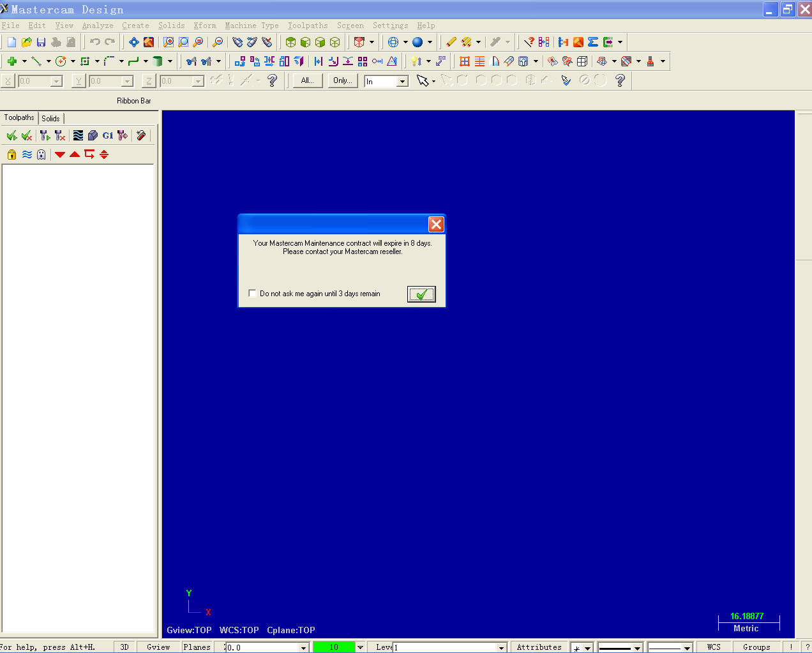The height and width of the screenshot is (653, 812).
Task: Click the Analyze entity question mark icon
Action: click(529, 42)
